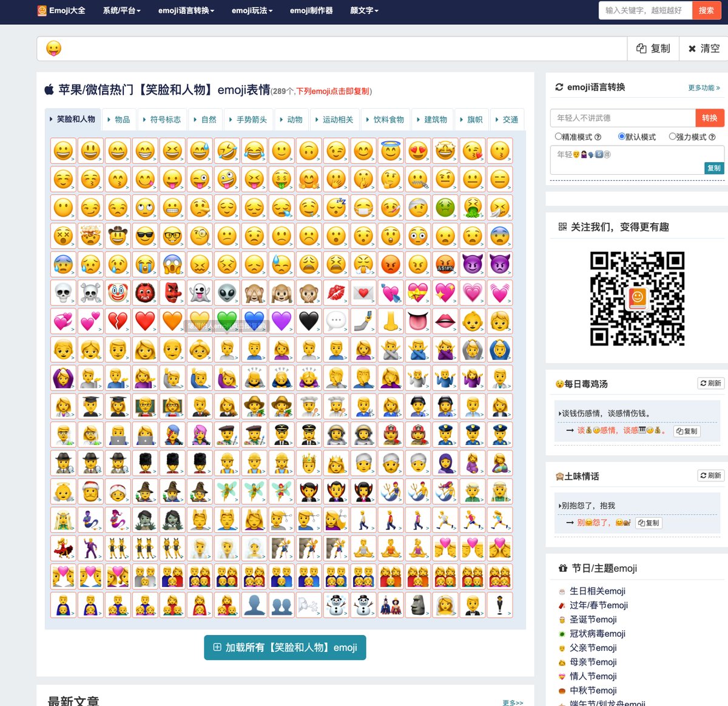Viewport: 728px width, 706px height.
Task: Copy the purple heart emoji
Action: pyautogui.click(x=281, y=321)
